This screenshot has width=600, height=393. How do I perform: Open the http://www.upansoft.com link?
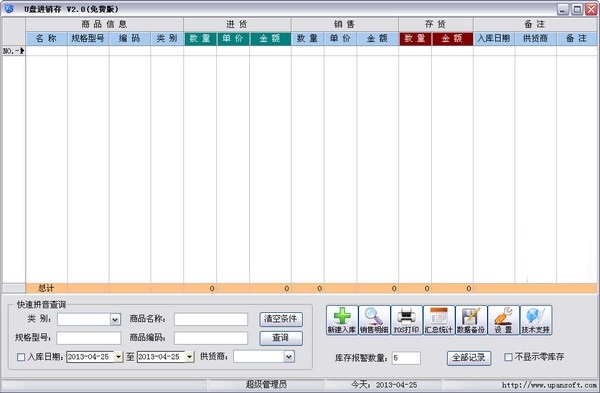pyautogui.click(x=549, y=385)
